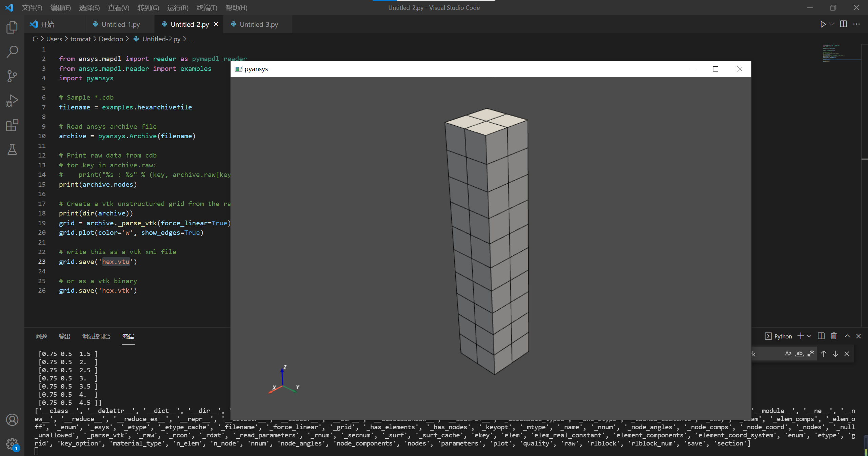Viewport: 868px width, 456px height.
Task: Toggle Match Case in terminal find
Action: tap(788, 354)
